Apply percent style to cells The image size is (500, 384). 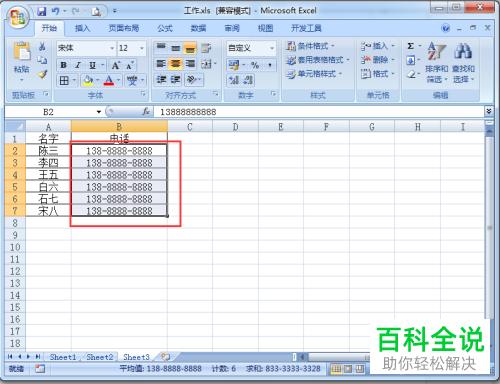[255, 65]
